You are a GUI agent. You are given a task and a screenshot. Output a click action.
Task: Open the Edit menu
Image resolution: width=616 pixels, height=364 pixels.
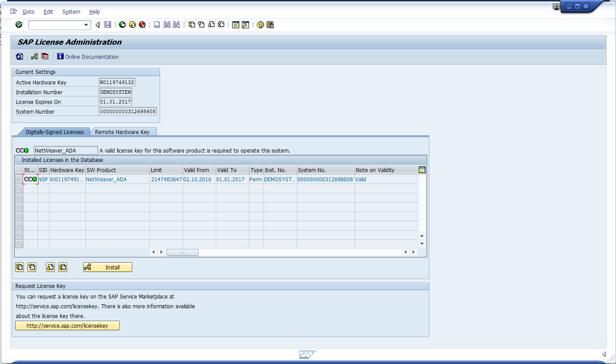[48, 12]
